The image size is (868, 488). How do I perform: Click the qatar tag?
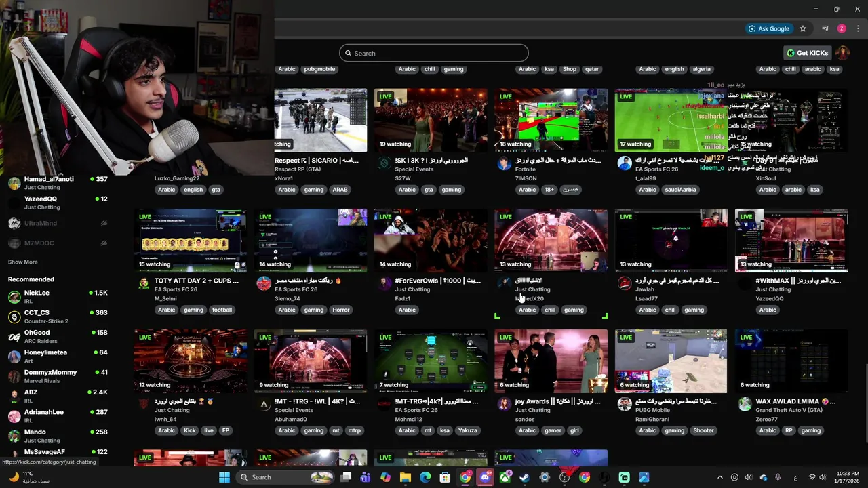click(x=592, y=69)
